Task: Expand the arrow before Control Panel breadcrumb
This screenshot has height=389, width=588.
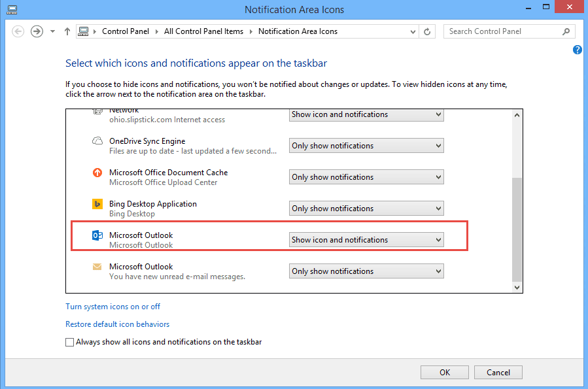Action: [94, 32]
